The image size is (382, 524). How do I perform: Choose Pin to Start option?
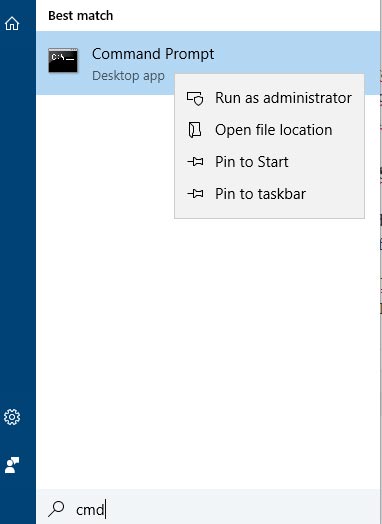tap(269, 162)
